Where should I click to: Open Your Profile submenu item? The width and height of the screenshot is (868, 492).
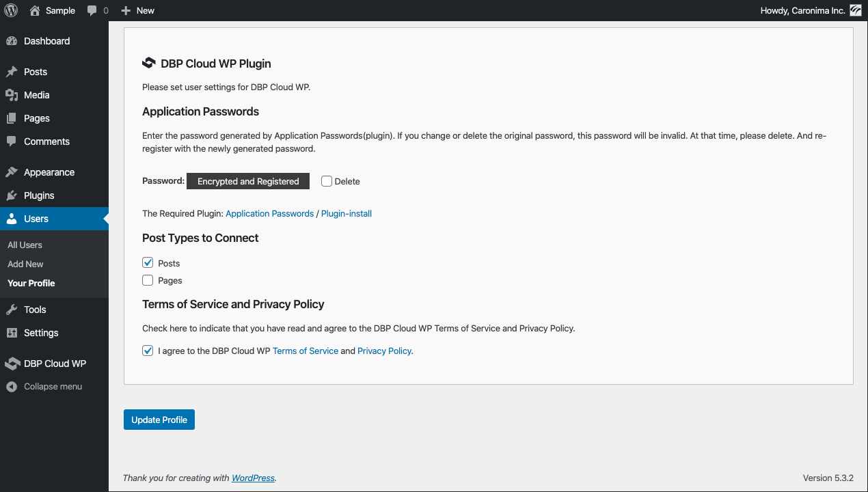31,283
